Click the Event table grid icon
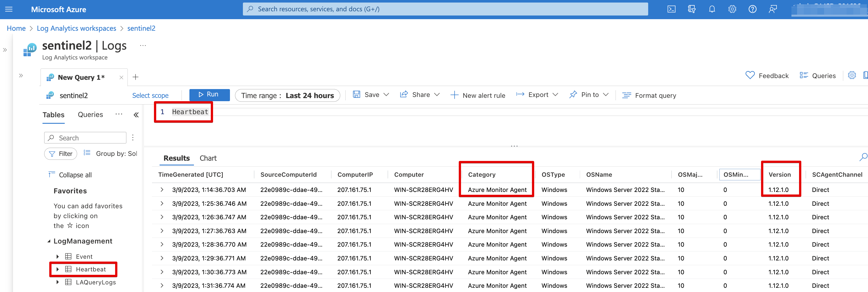 coord(68,256)
